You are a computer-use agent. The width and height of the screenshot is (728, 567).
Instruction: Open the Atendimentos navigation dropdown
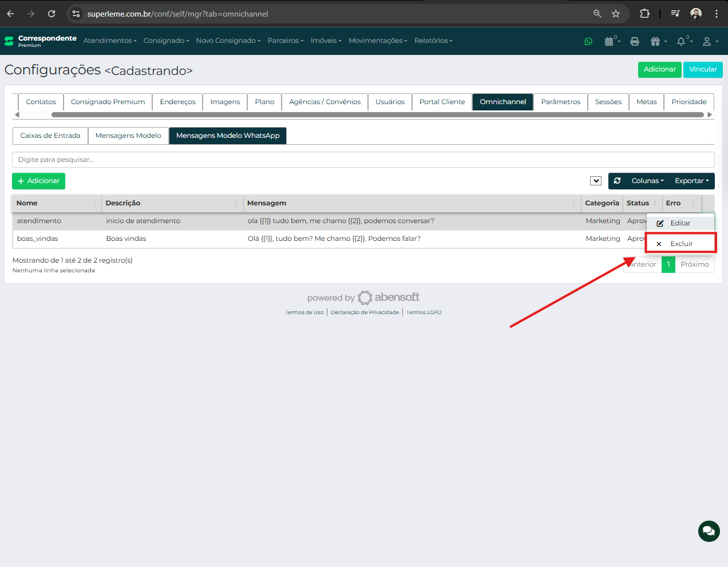110,41
